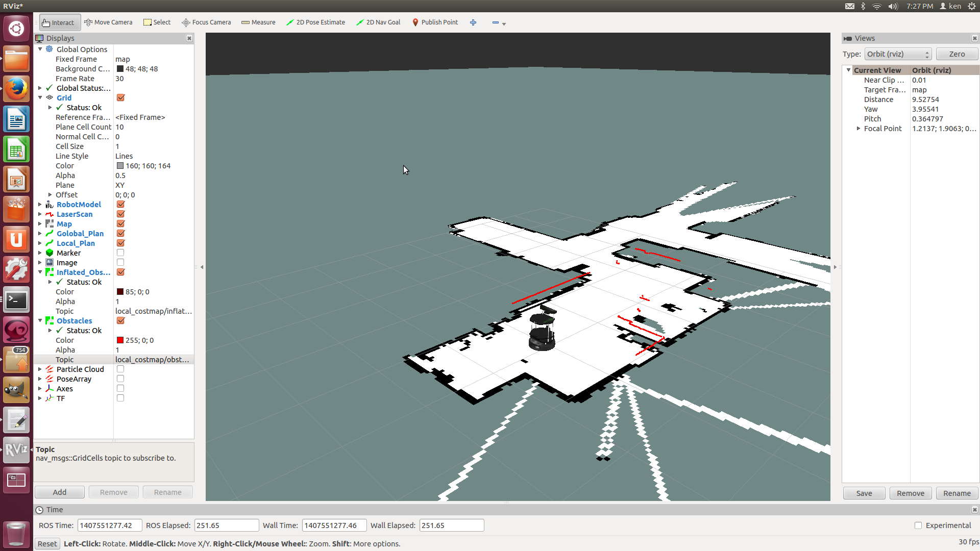Screen dimensions: 980x551
Task: Select the Focus Camera tool
Action: point(206,22)
